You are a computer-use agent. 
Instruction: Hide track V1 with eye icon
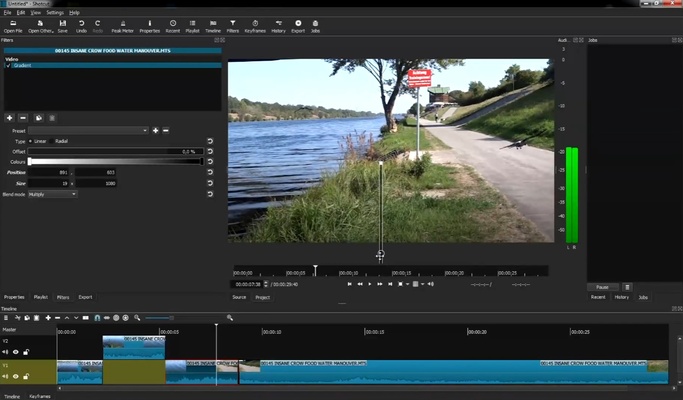click(x=16, y=376)
